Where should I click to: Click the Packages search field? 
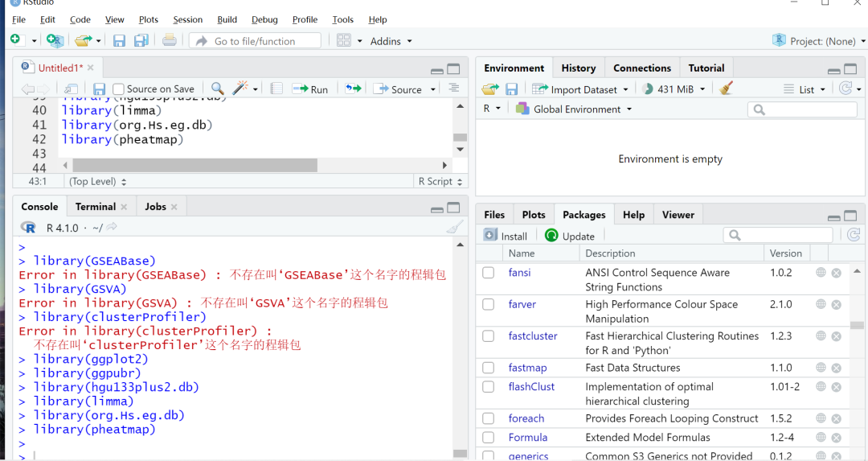pyautogui.click(x=778, y=235)
